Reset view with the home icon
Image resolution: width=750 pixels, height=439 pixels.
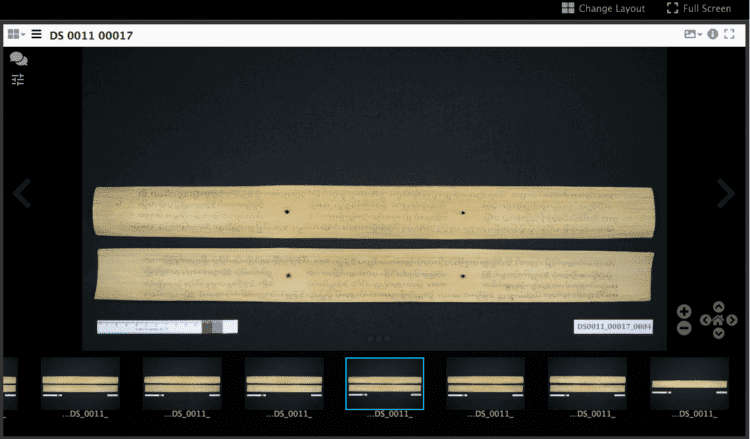[718, 320]
